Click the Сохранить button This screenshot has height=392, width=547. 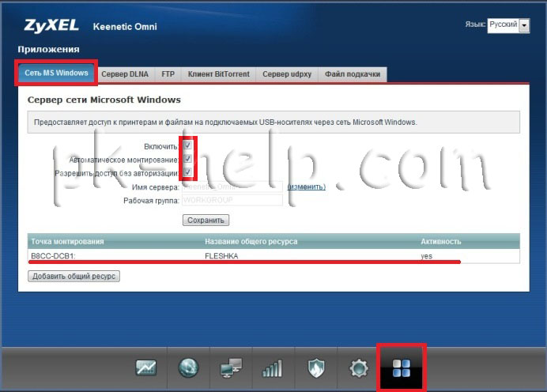click(x=206, y=220)
